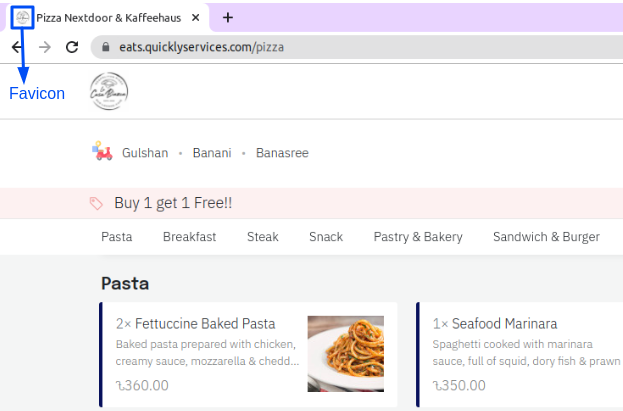Click the Fettuccine Baked Pasta photo
This screenshot has height=411, width=623.
point(345,354)
